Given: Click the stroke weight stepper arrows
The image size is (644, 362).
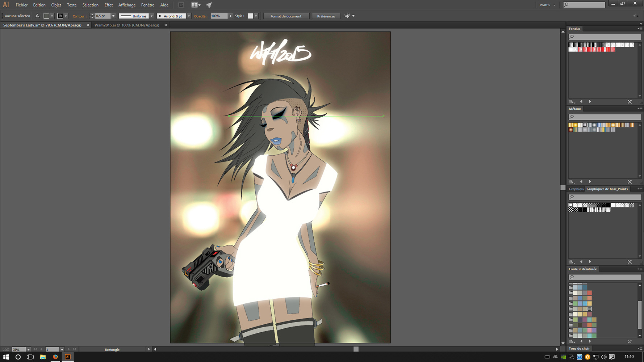Looking at the screenshot, I should [x=92, y=16].
